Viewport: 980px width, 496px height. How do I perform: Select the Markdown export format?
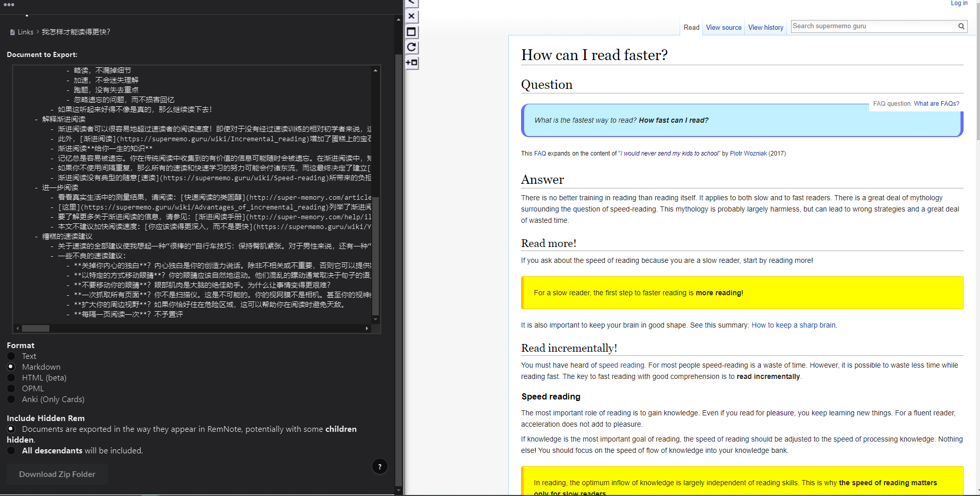click(x=11, y=367)
